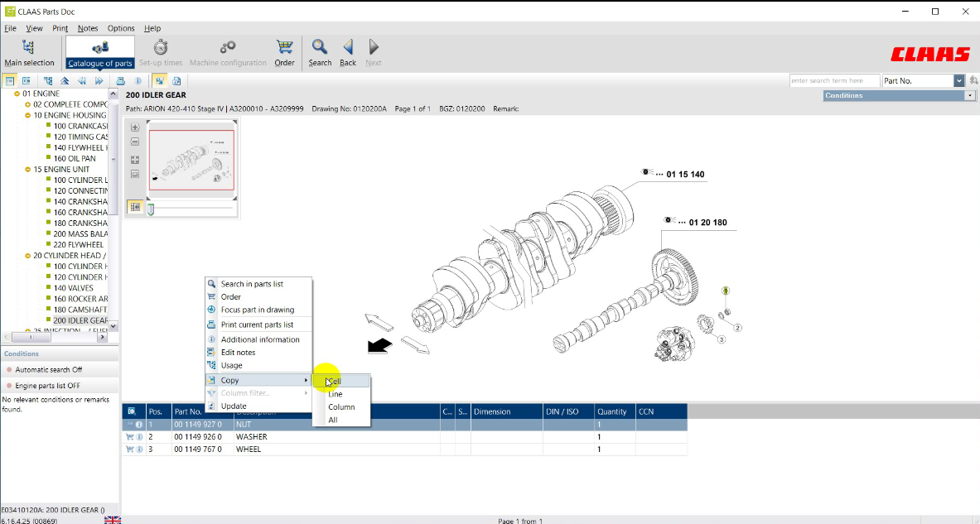Click the double-right arrows next page icon

99,81
